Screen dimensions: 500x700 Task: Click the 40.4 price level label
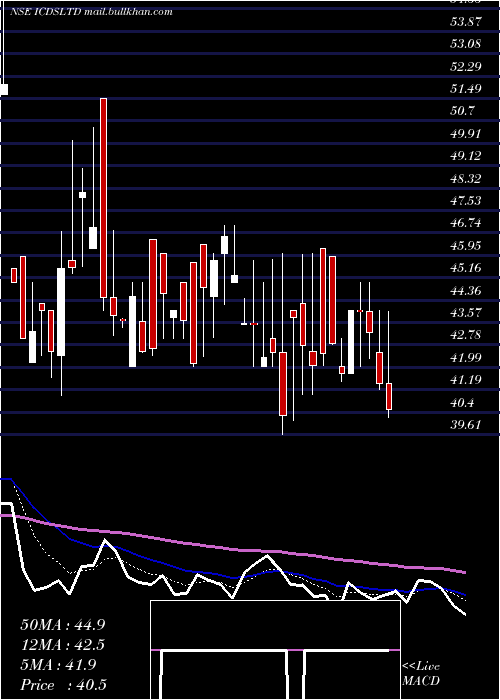click(463, 402)
